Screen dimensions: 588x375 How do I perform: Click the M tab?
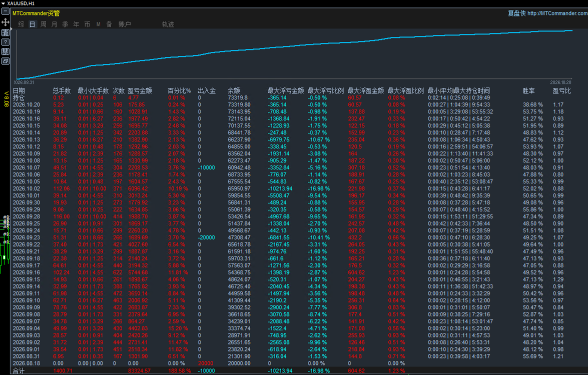[x=98, y=24]
